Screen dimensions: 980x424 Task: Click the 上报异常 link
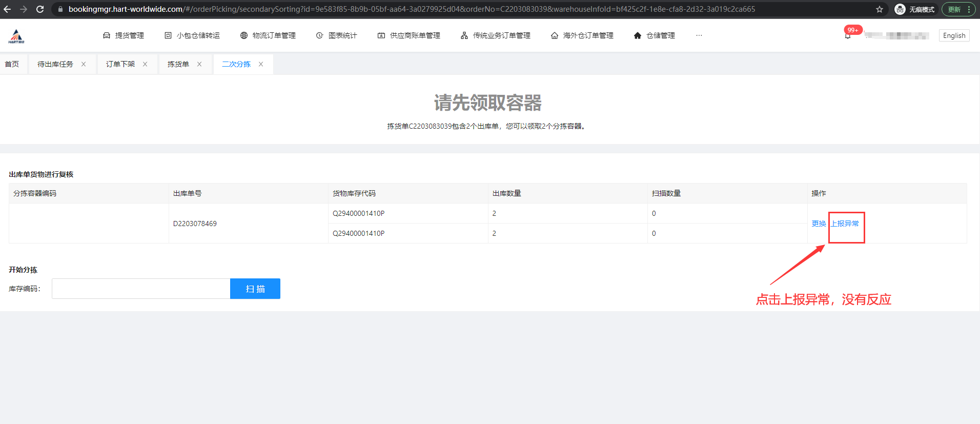(845, 224)
